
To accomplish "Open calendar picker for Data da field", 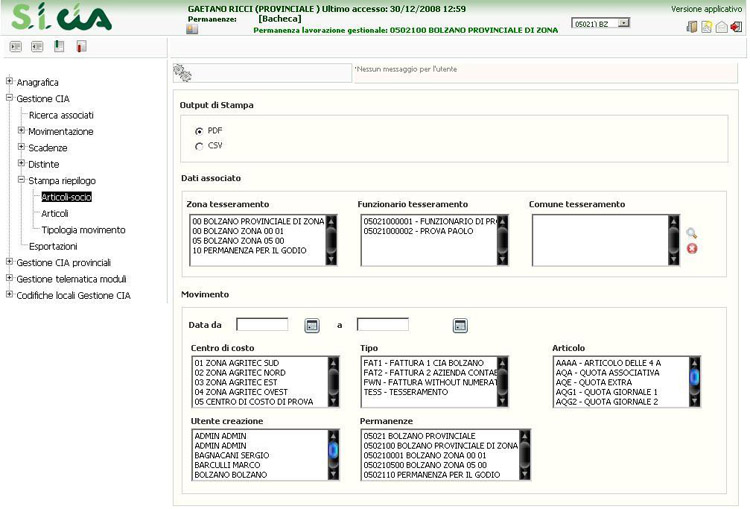I will pos(312,326).
